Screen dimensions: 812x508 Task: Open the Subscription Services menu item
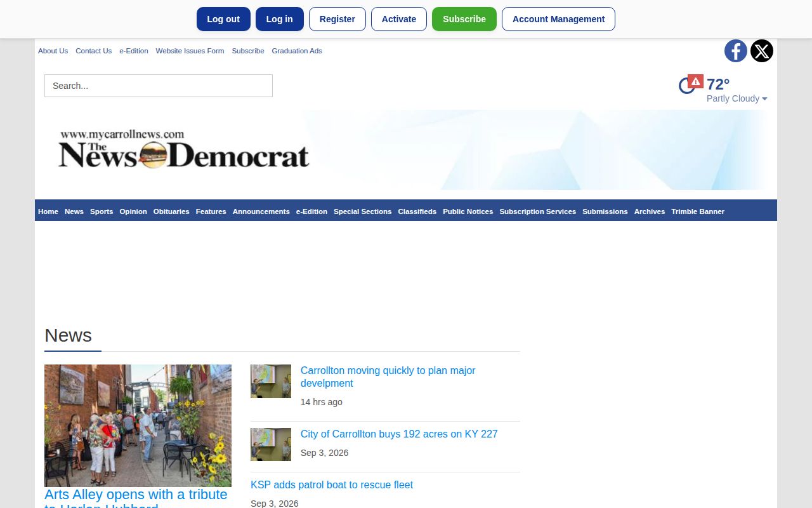(538, 211)
